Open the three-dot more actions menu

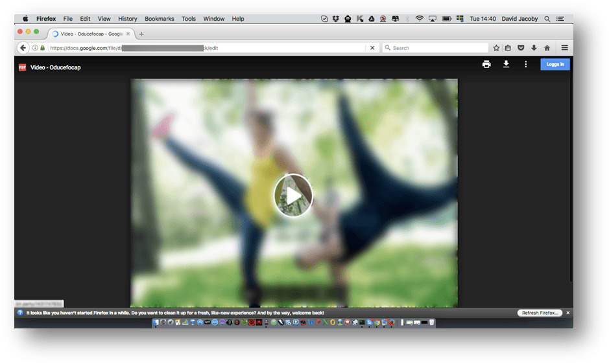[x=526, y=64]
